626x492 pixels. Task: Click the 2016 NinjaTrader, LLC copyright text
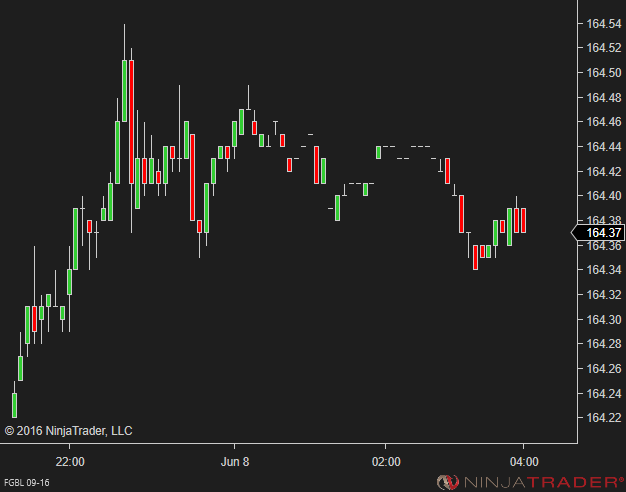pos(68,431)
